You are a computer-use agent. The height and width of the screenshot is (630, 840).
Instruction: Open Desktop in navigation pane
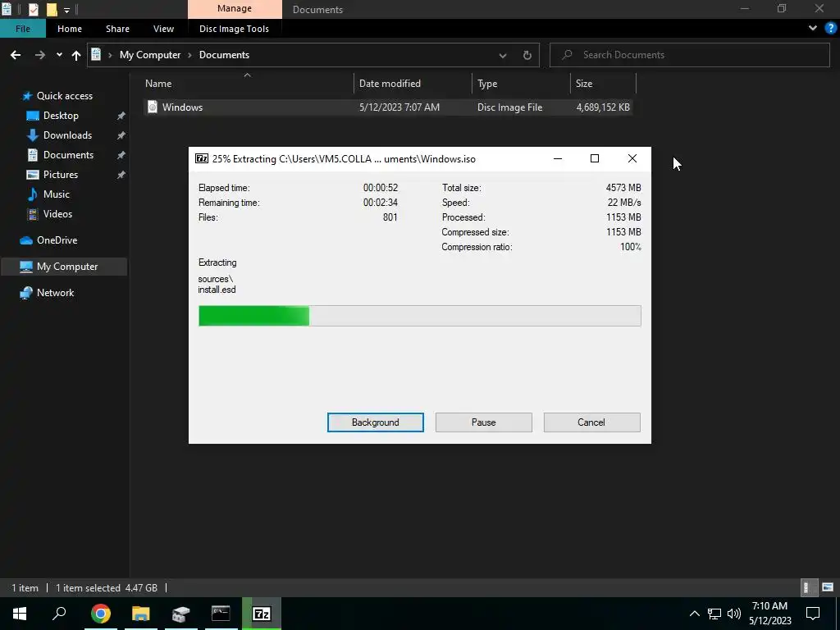61,116
